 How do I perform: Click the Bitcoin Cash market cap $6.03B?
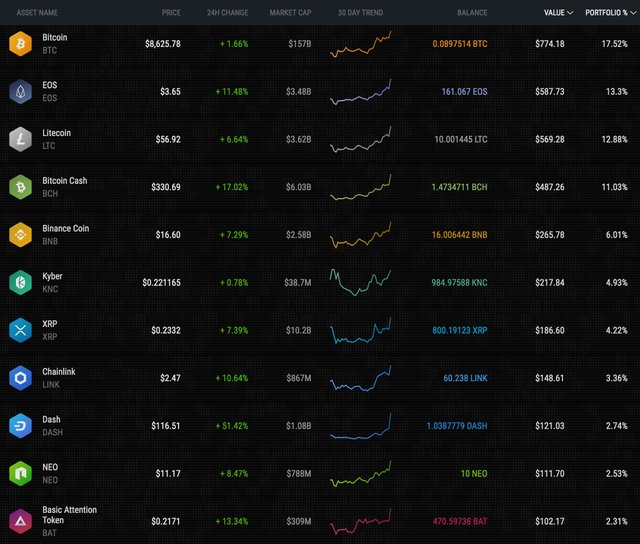(x=298, y=187)
